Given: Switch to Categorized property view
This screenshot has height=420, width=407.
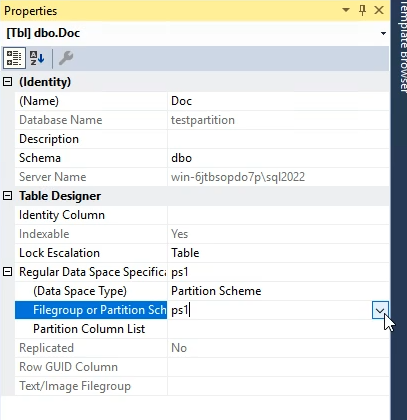Looking at the screenshot, I should pos(14,58).
